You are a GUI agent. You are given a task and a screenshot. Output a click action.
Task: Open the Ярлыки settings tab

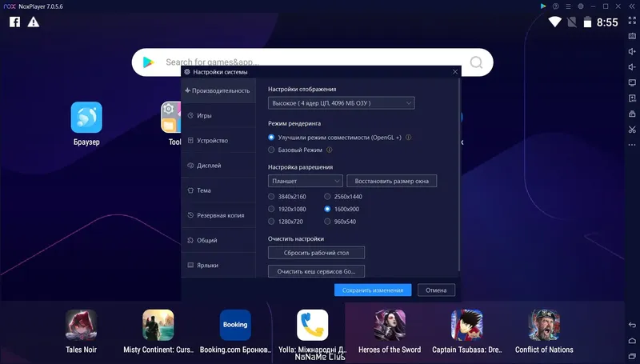218,265
